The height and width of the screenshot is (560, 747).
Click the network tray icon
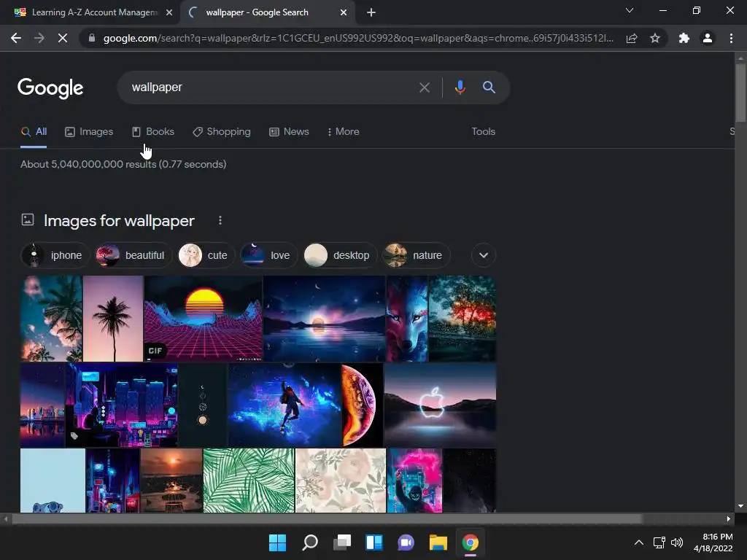[x=659, y=542]
